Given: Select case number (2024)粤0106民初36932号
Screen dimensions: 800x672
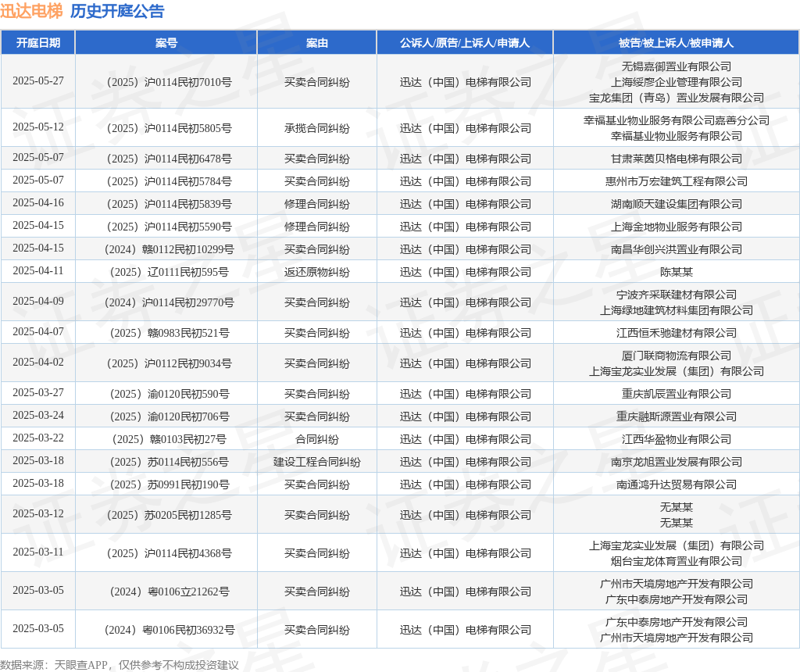Looking at the screenshot, I should (x=169, y=630).
